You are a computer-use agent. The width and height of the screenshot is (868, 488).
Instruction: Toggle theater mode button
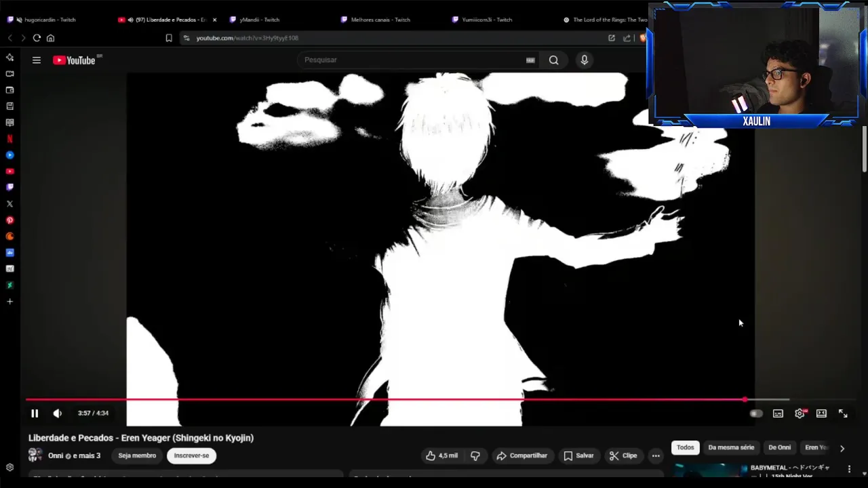(821, 413)
